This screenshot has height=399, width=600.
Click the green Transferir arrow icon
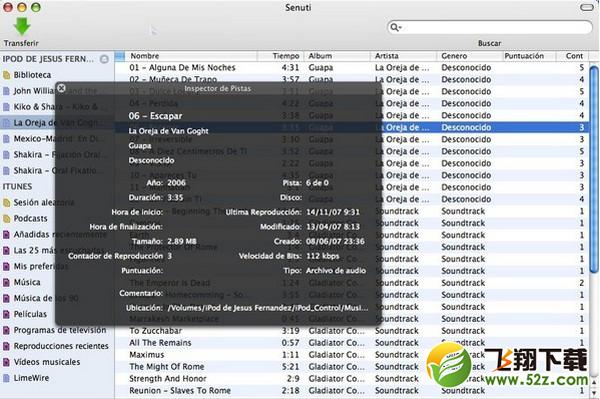click(22, 26)
